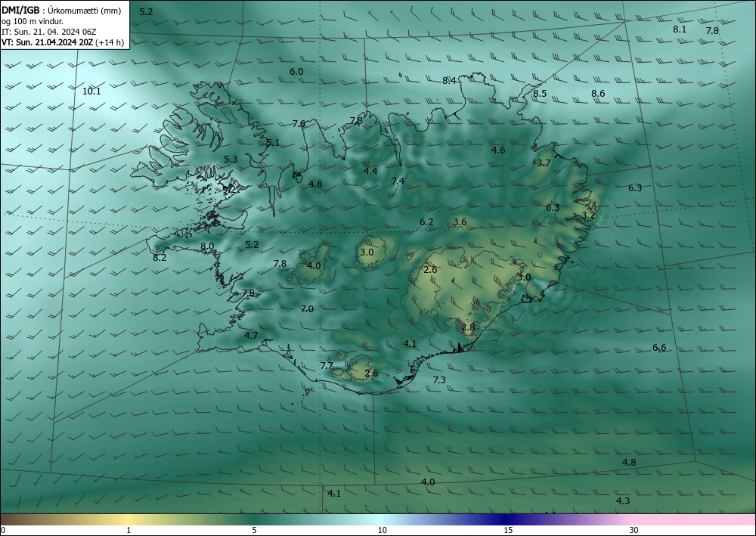Click the 7.4 value on the map
This screenshot has height=536, width=756.
[x=398, y=181]
